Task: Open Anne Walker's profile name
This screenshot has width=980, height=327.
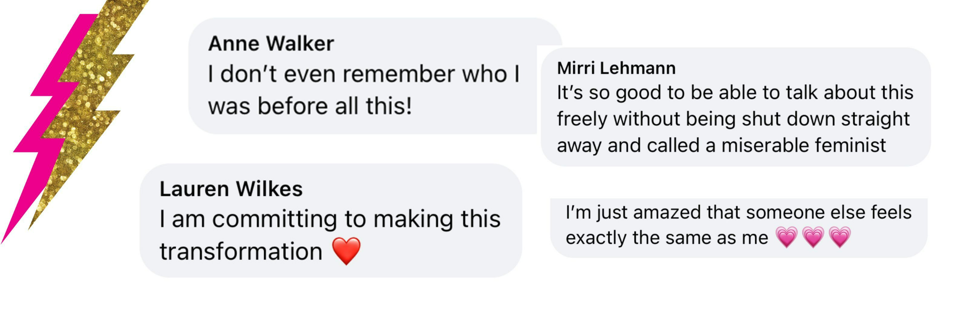Action: [271, 44]
